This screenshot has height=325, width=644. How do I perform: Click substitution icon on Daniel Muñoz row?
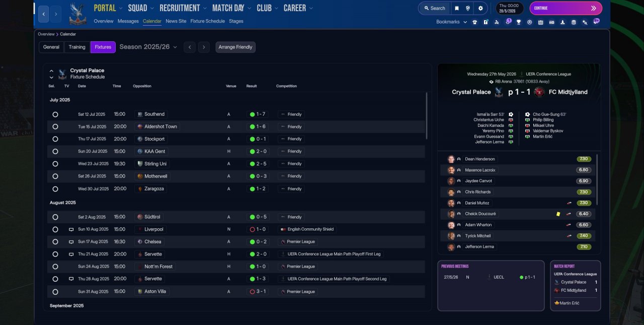click(x=569, y=203)
